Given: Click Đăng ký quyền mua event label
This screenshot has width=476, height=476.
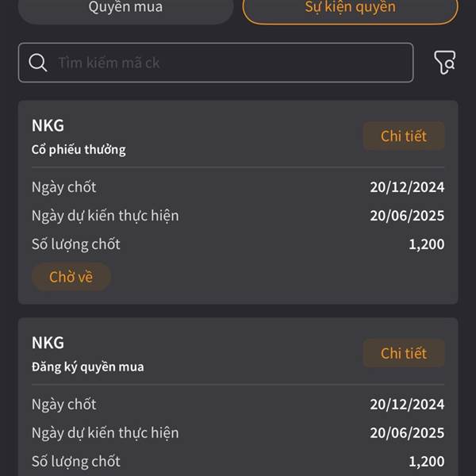Looking at the screenshot, I should pyautogui.click(x=88, y=367).
